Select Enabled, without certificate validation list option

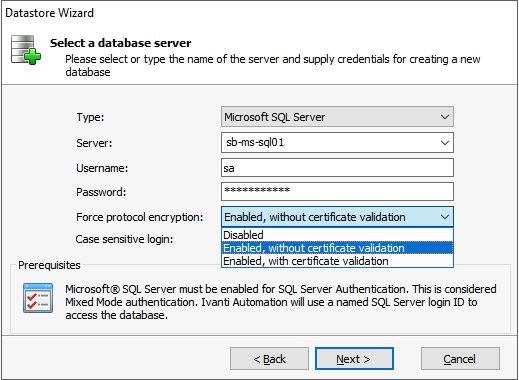[337, 248]
